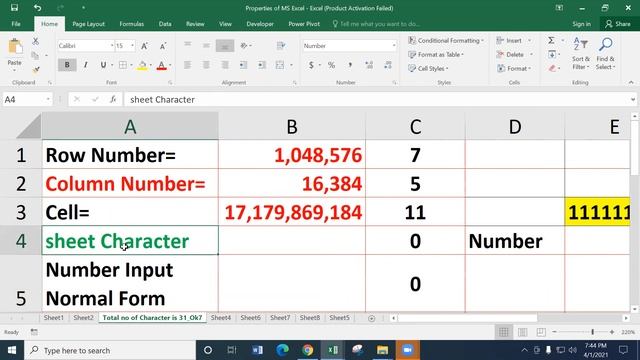
Task: Open Chrome from taskbar
Action: 308,350
